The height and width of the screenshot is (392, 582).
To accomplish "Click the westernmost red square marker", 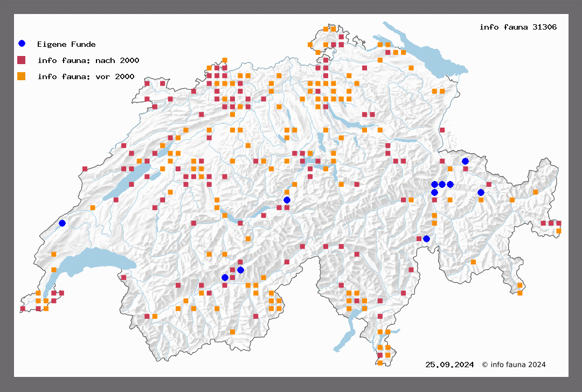I will pyautogui.click(x=23, y=309).
